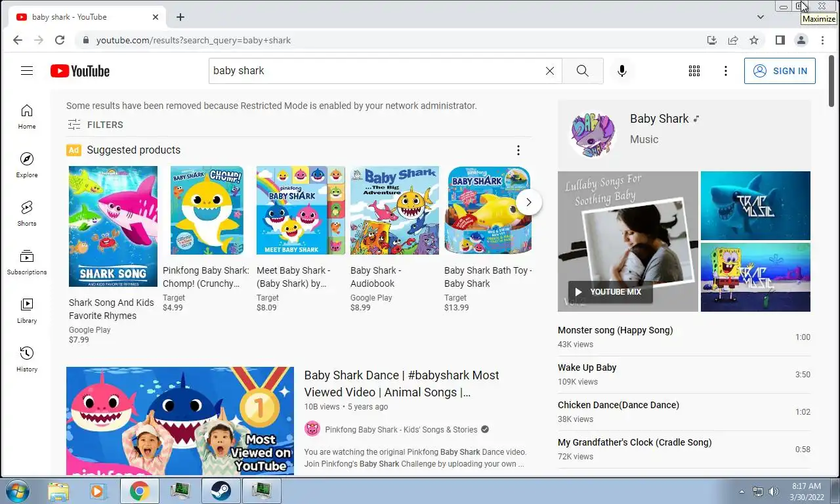840x504 pixels.
Task: Open a new browser tab
Action: (x=180, y=17)
